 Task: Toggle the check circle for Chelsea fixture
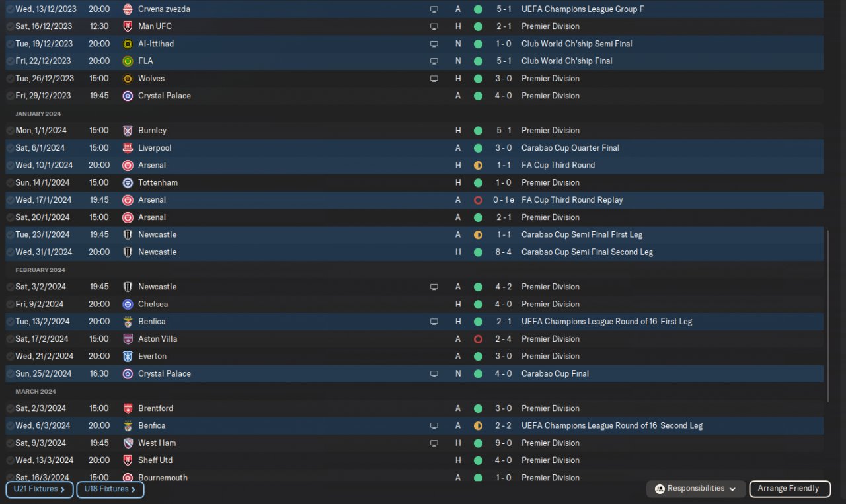pyautogui.click(x=10, y=305)
